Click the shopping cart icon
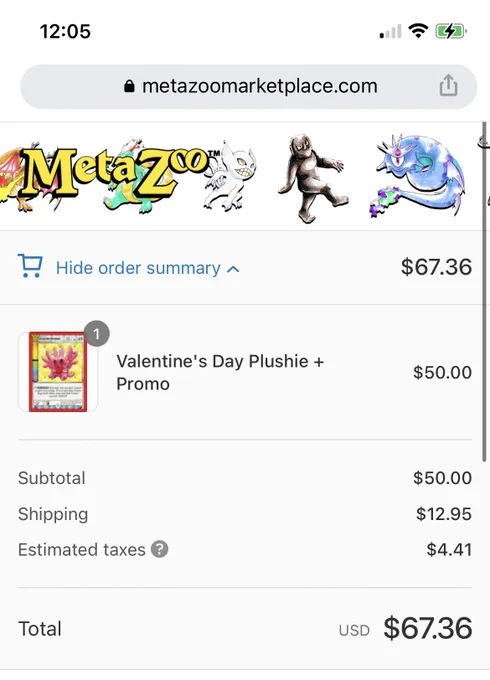The width and height of the screenshot is (490, 680). pyautogui.click(x=30, y=266)
